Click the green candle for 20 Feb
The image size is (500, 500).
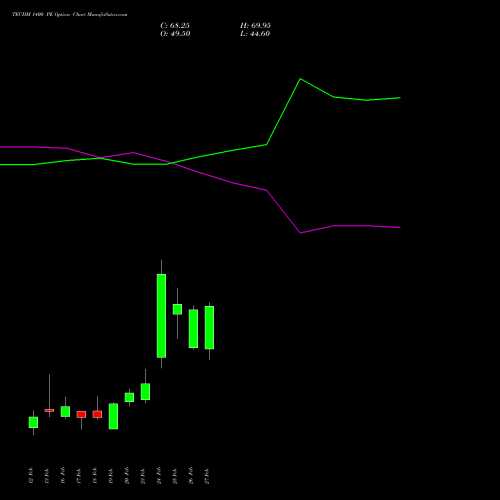pos(129,397)
